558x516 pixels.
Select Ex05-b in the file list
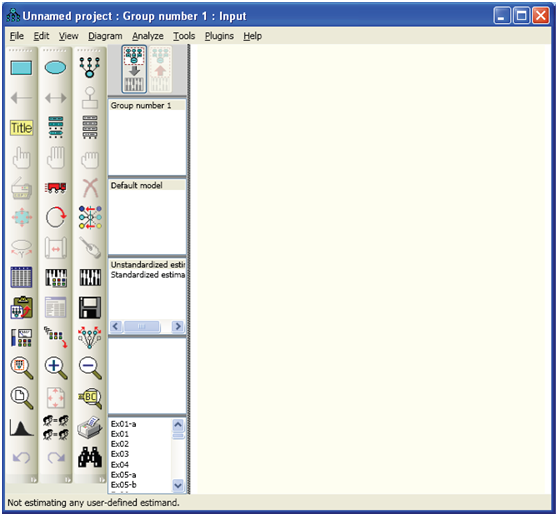pos(123,485)
